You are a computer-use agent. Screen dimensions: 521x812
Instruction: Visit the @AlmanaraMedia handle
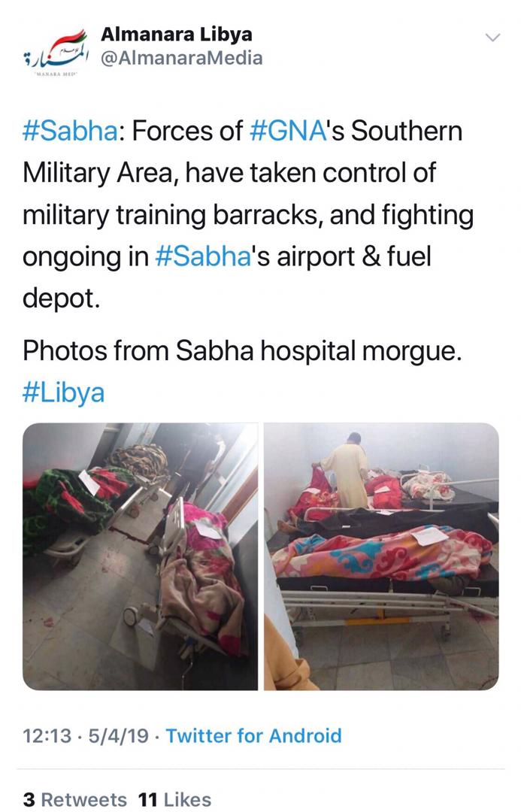click(181, 58)
